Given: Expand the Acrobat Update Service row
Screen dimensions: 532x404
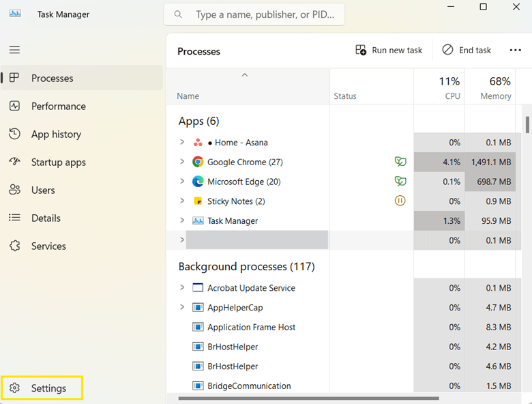Looking at the screenshot, I should pos(182,287).
